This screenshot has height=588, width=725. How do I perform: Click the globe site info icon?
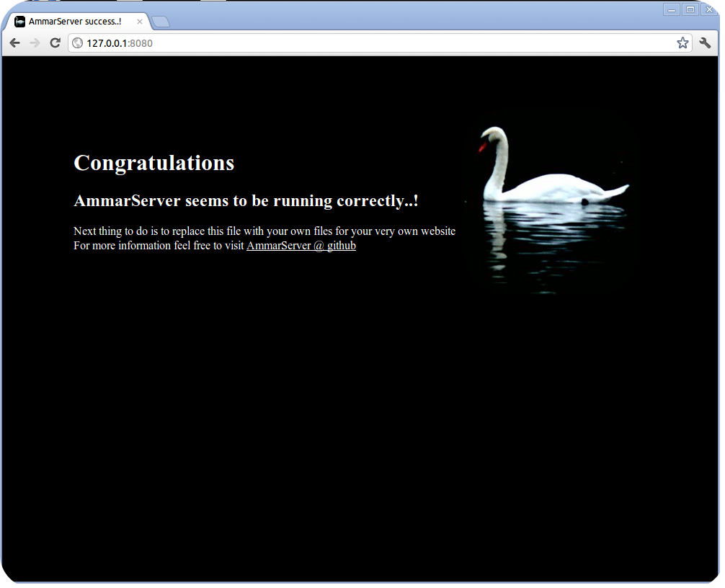[x=78, y=43]
